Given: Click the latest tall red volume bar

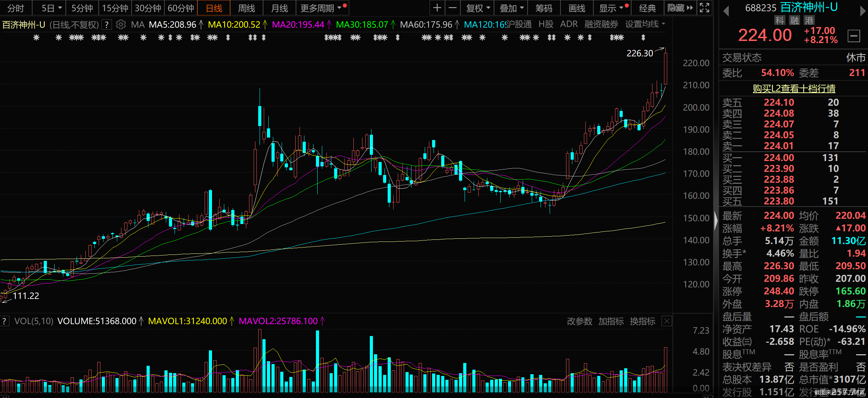Looking at the screenshot, I should click(x=665, y=370).
